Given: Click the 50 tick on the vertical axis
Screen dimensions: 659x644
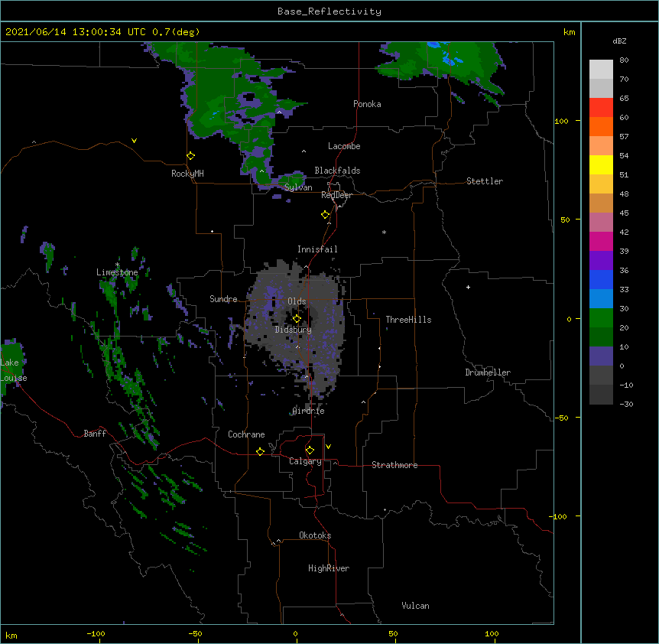Looking at the screenshot, I should [565, 220].
